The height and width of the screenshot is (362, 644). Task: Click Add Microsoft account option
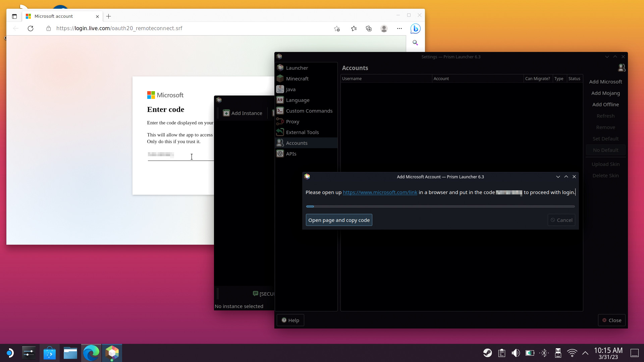pos(605,81)
